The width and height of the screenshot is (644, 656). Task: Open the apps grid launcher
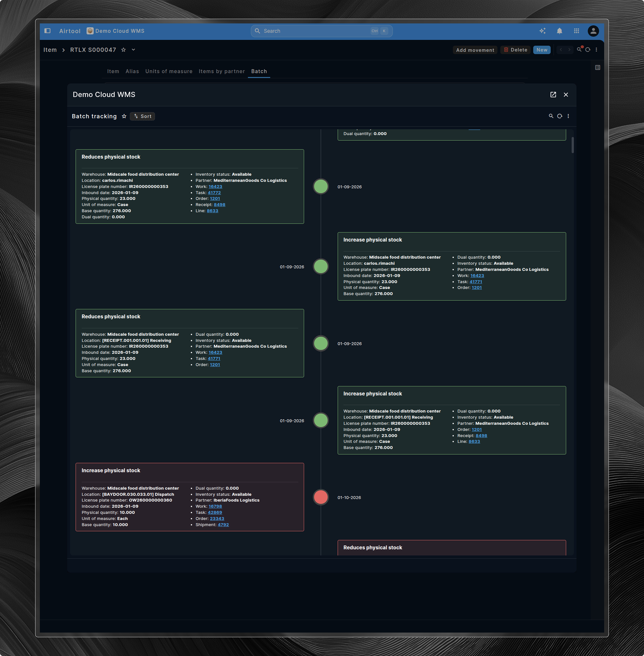[576, 31]
